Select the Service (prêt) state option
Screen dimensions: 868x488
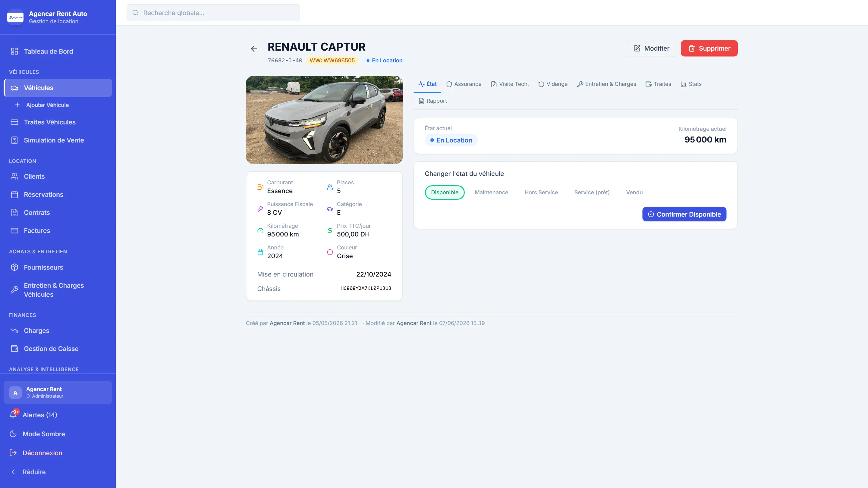pos(592,192)
